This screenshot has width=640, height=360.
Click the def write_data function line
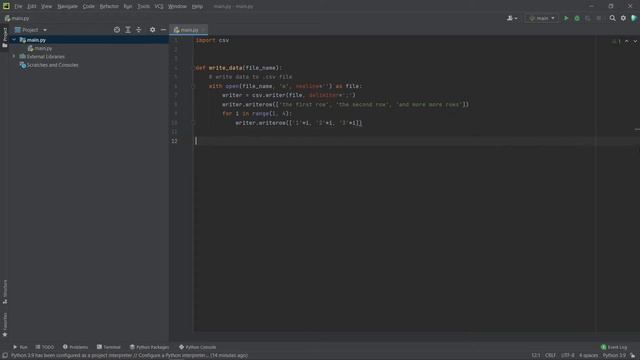click(238, 68)
